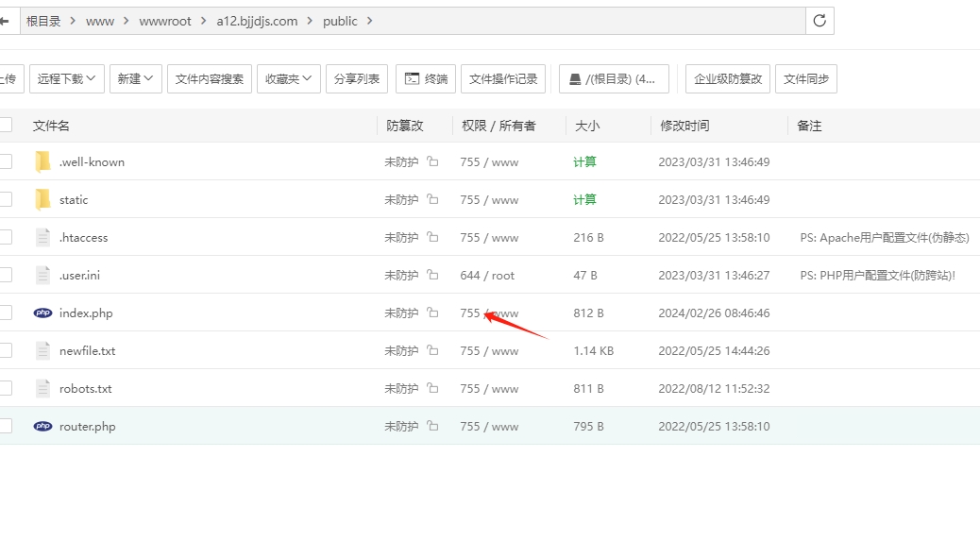
Task: Tick the checkbox for .user.ini
Action: [x=5, y=275]
